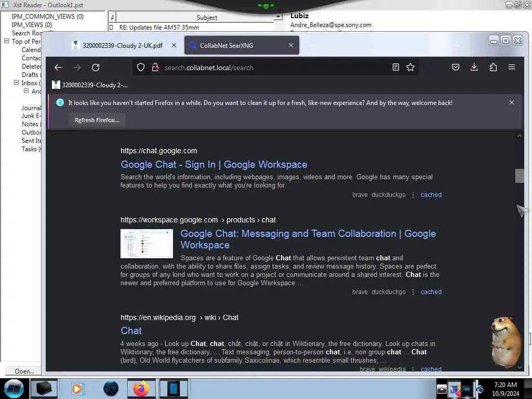This screenshot has width=532, height=399.
Task: Select the Search Root folder in Xst Reader
Action: 27,33
